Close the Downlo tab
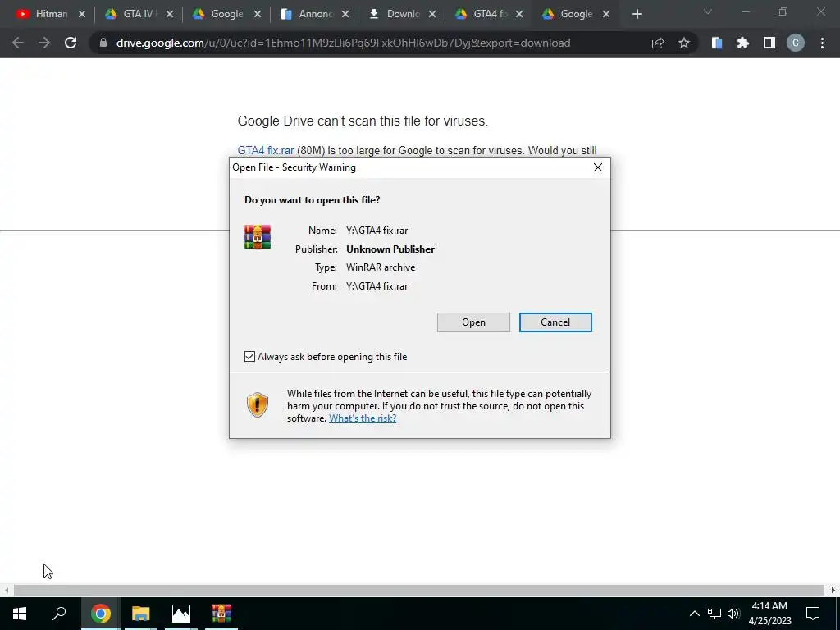 (432, 14)
